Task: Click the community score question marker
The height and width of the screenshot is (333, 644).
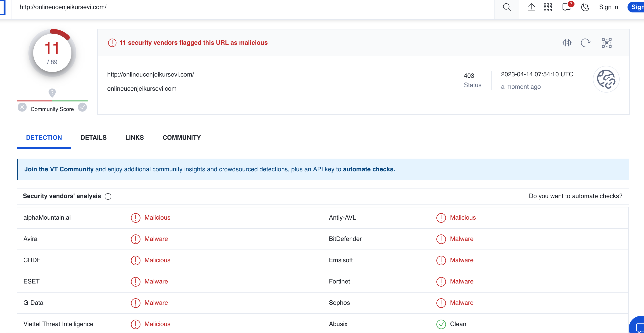Action: click(x=52, y=93)
